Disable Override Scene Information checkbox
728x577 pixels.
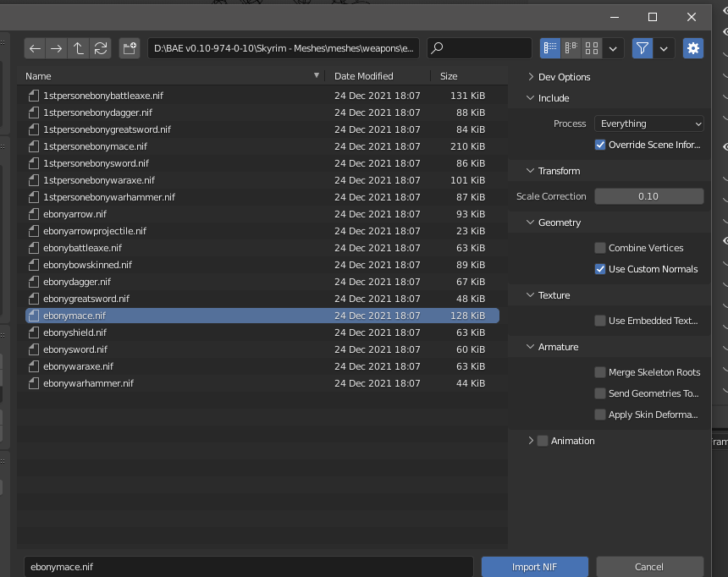point(600,145)
